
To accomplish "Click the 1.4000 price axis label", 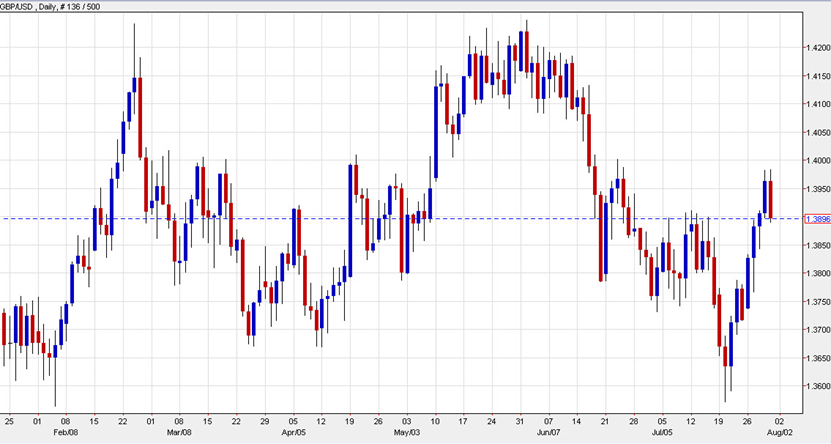I will [x=818, y=161].
